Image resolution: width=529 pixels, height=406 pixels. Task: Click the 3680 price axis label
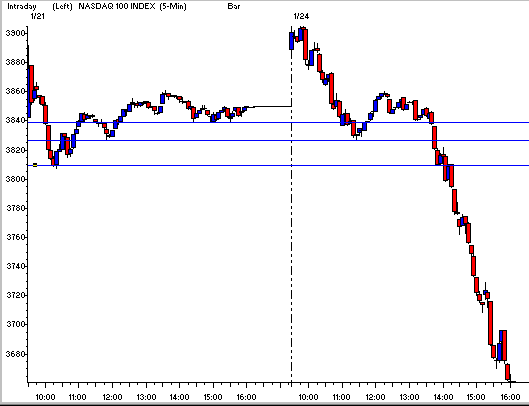tap(15, 354)
